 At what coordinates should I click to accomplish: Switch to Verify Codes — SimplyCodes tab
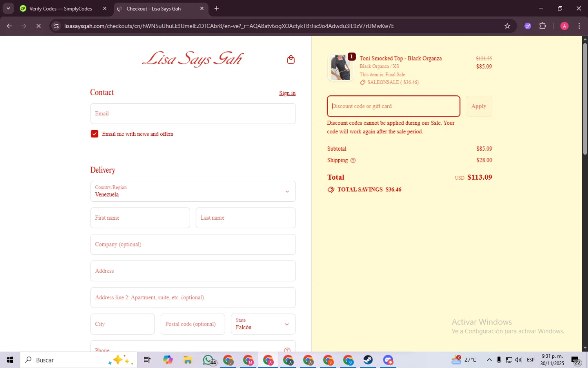click(x=61, y=9)
